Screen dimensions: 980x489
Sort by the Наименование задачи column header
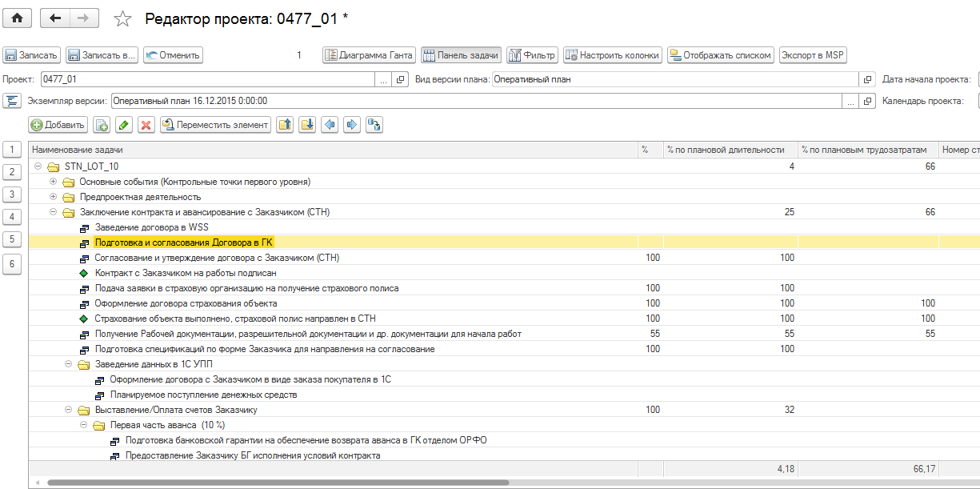point(334,150)
